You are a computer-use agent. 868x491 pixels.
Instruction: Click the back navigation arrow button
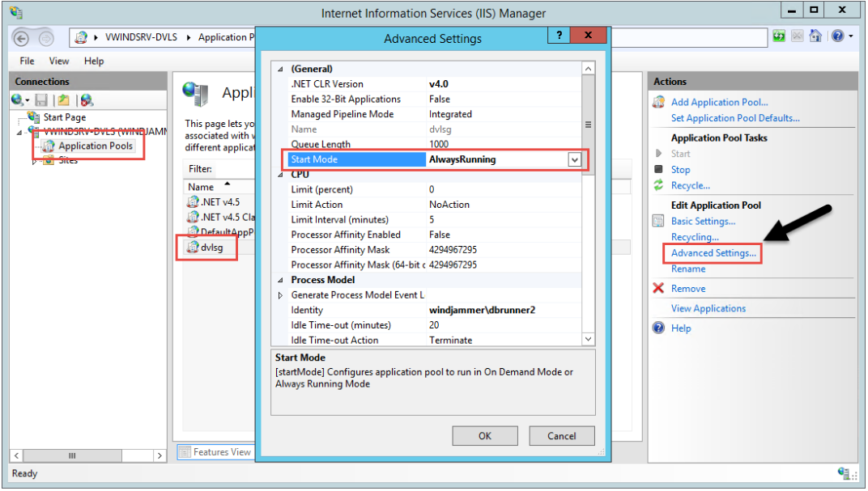point(23,37)
